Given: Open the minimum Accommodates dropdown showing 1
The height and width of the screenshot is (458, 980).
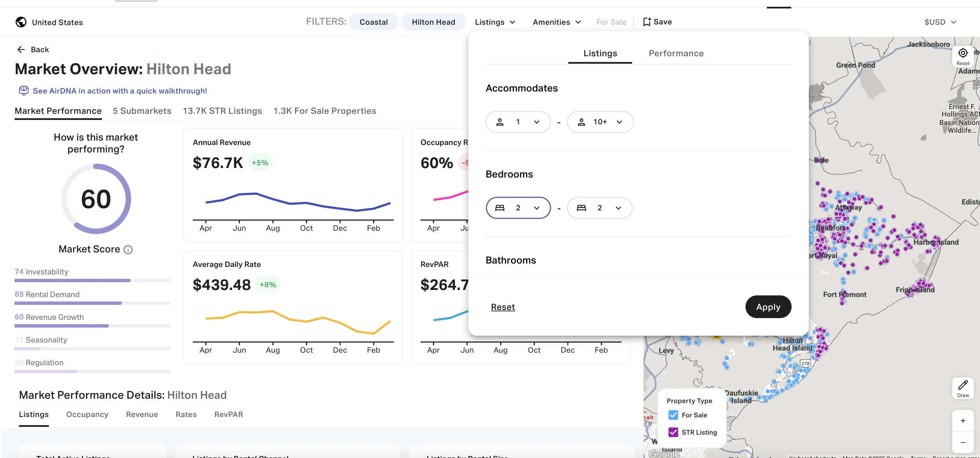Looking at the screenshot, I should [x=518, y=122].
